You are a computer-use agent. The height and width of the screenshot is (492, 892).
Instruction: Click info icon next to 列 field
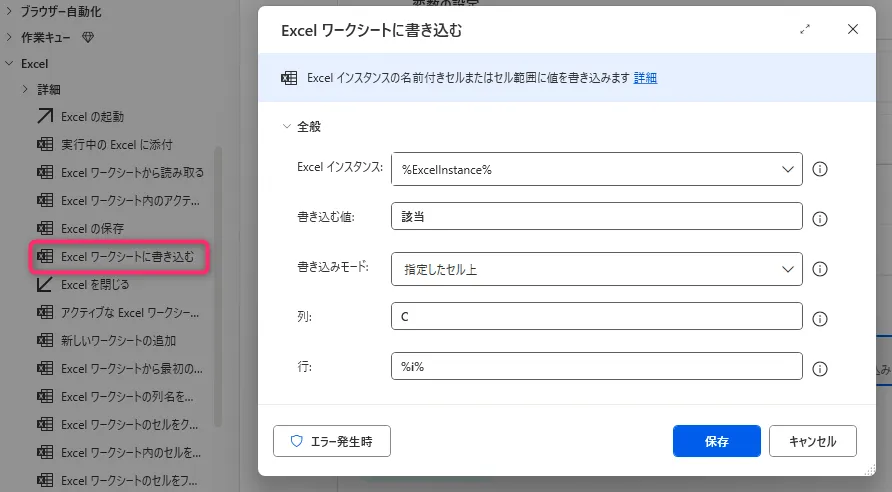tap(820, 319)
